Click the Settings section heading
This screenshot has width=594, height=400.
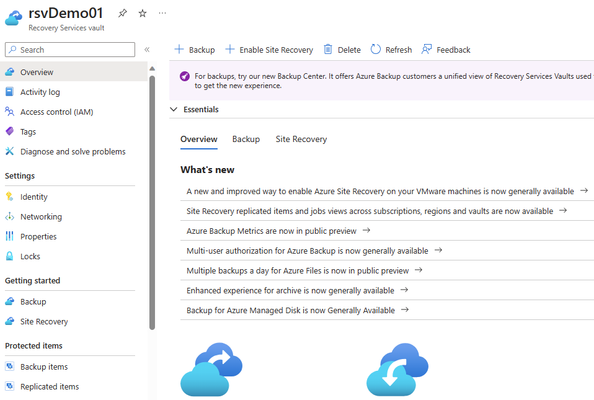[20, 176]
